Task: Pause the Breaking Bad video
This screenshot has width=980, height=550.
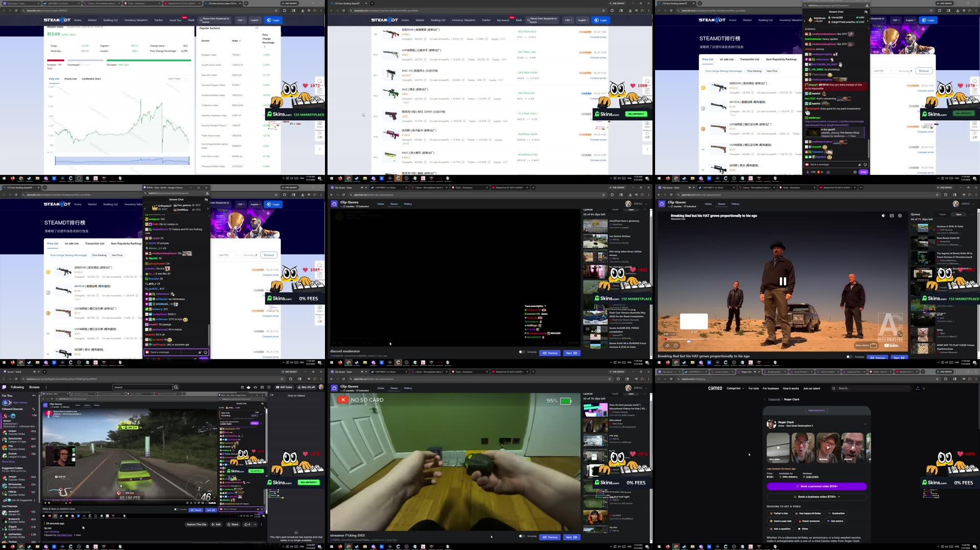Action: [x=782, y=281]
